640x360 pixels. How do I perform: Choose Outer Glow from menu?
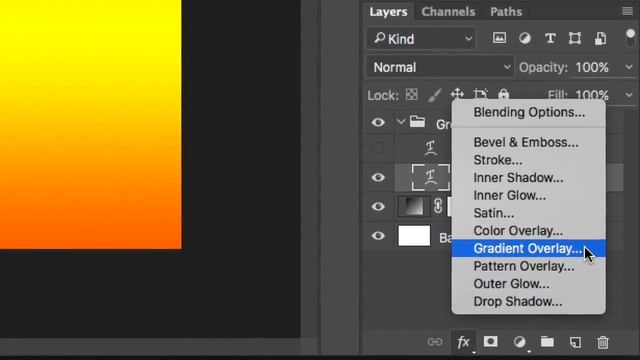[529, 284]
